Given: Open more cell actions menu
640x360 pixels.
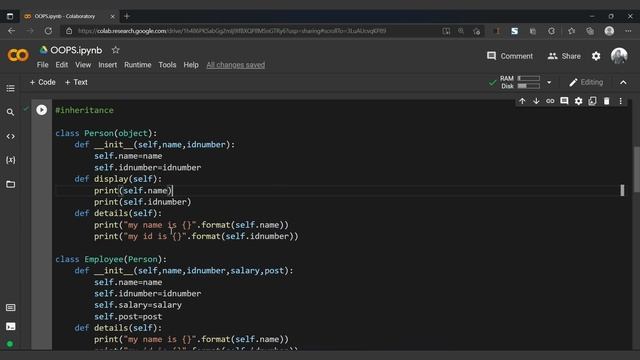Looking at the screenshot, I should (620, 101).
